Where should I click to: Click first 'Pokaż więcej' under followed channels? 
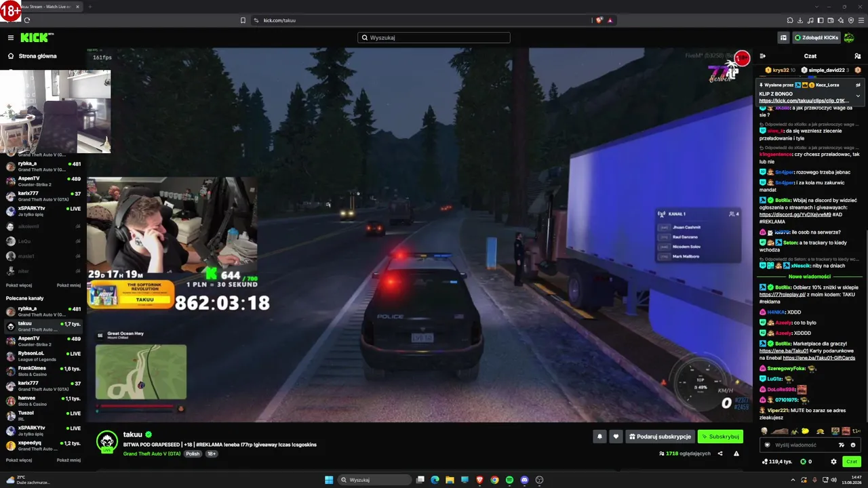tap(19, 285)
